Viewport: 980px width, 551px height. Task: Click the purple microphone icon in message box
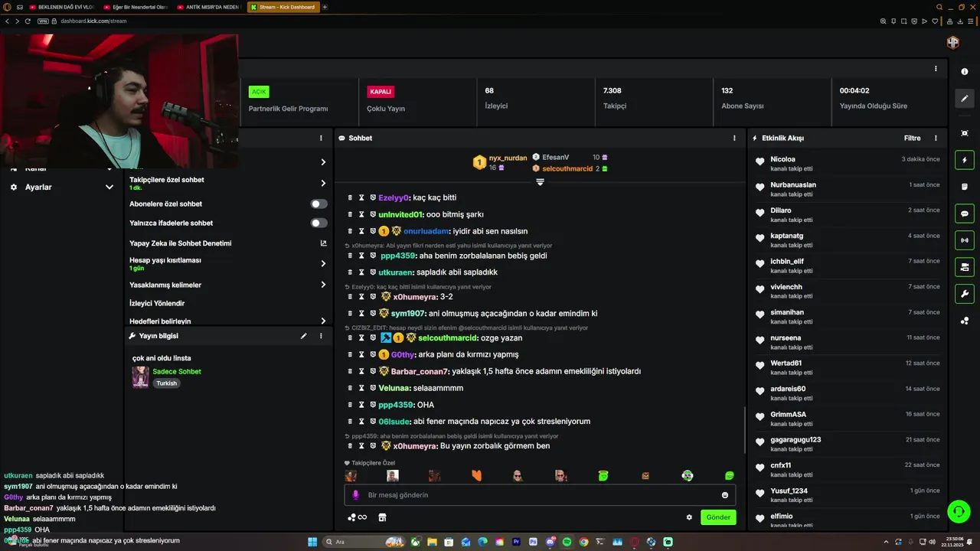(x=355, y=495)
